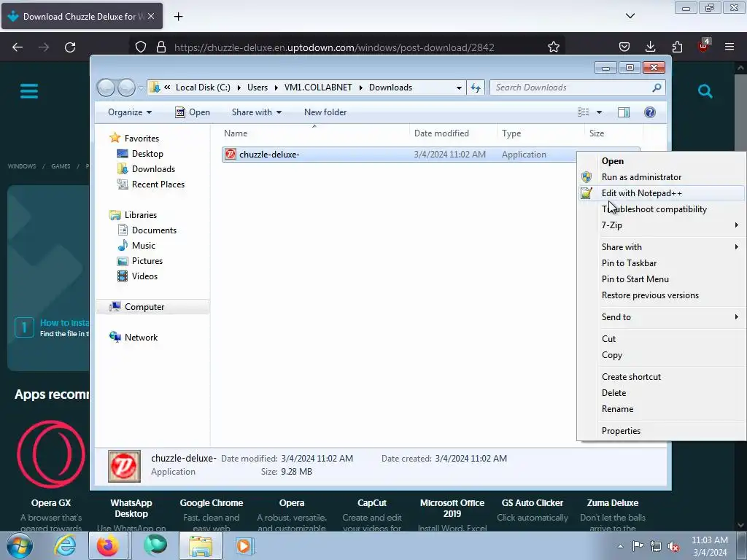Sort by Date modified column
Image resolution: width=747 pixels, height=560 pixels.
point(452,133)
